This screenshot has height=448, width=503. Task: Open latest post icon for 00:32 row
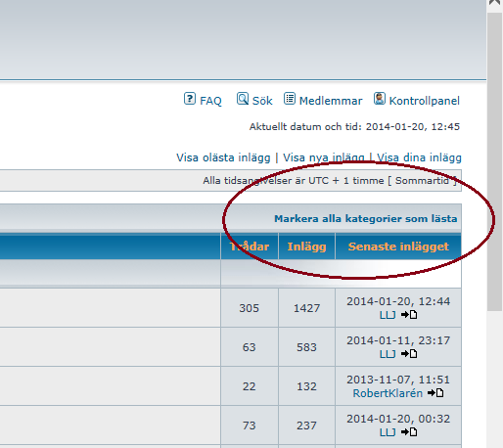[x=409, y=432]
